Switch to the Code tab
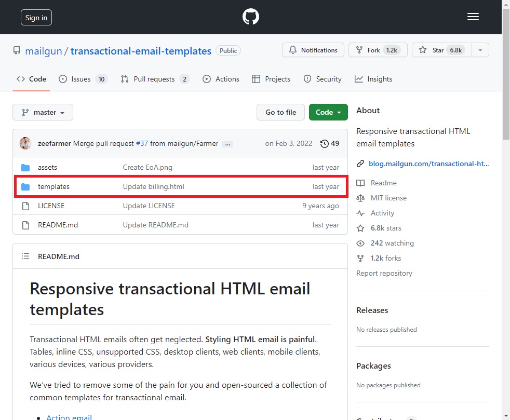 32,79
